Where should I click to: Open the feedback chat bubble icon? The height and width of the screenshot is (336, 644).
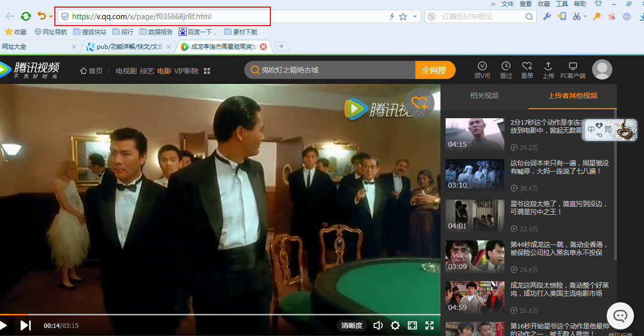[620, 316]
